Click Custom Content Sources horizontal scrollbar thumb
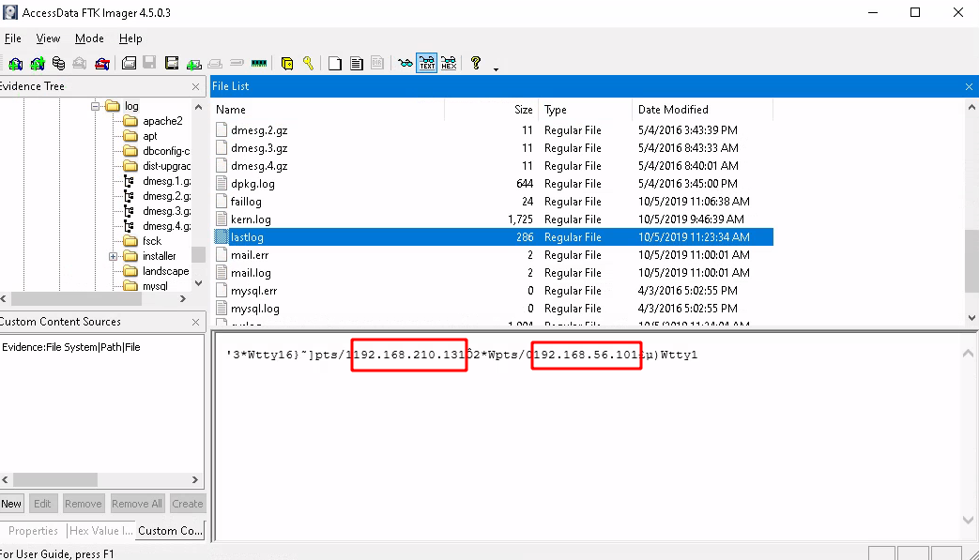 [55, 480]
